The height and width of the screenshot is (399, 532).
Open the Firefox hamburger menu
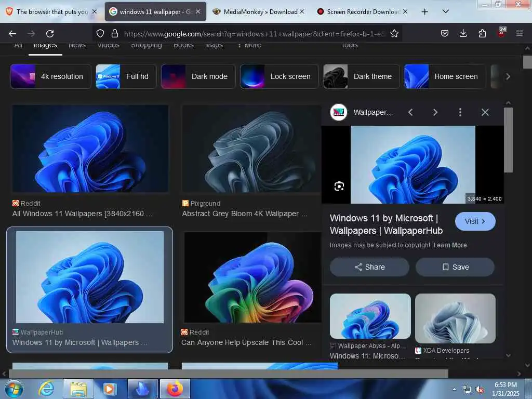(x=520, y=33)
